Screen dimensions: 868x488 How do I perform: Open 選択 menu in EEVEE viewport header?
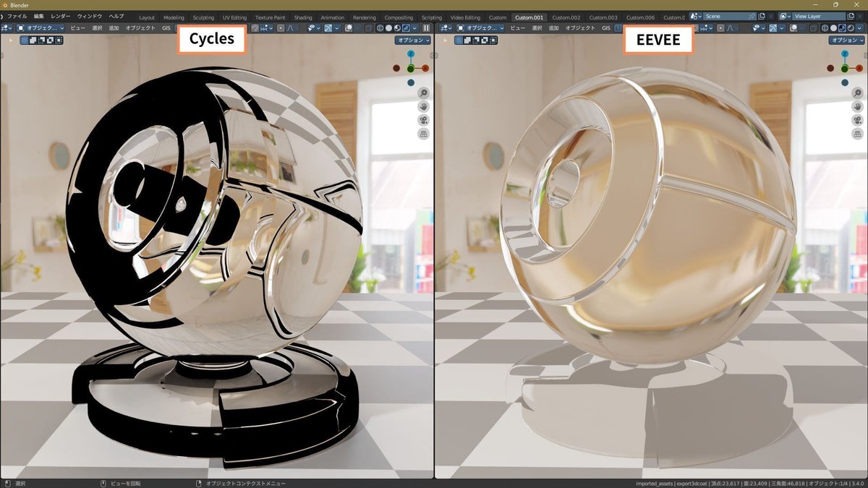click(537, 27)
